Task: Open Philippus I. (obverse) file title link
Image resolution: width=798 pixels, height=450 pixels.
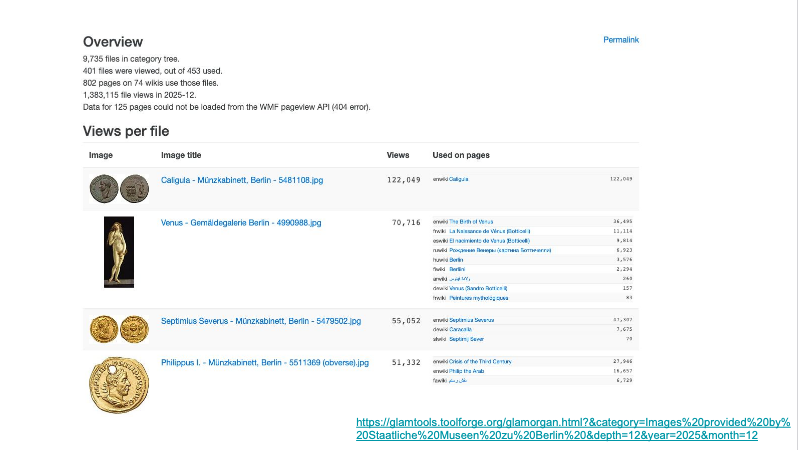Action: click(264, 362)
